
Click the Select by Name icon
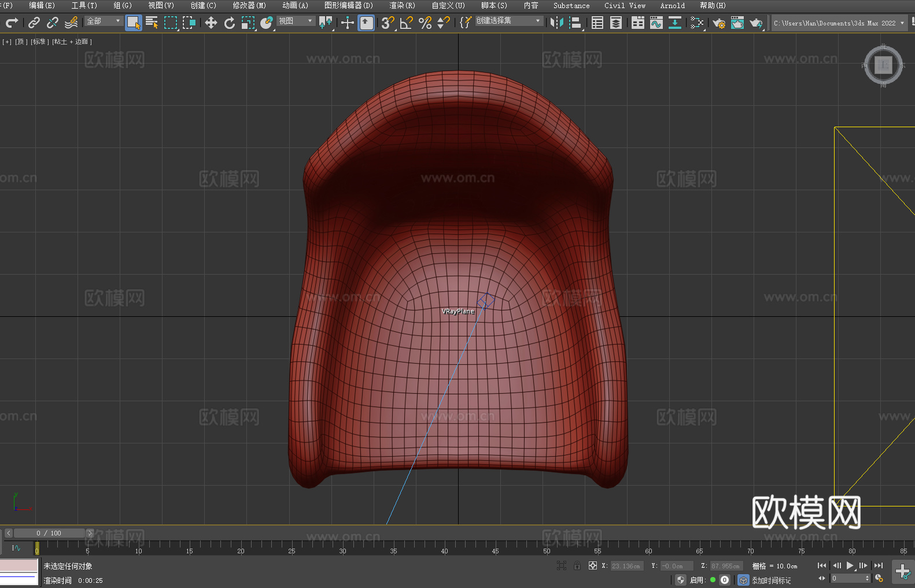(x=152, y=23)
